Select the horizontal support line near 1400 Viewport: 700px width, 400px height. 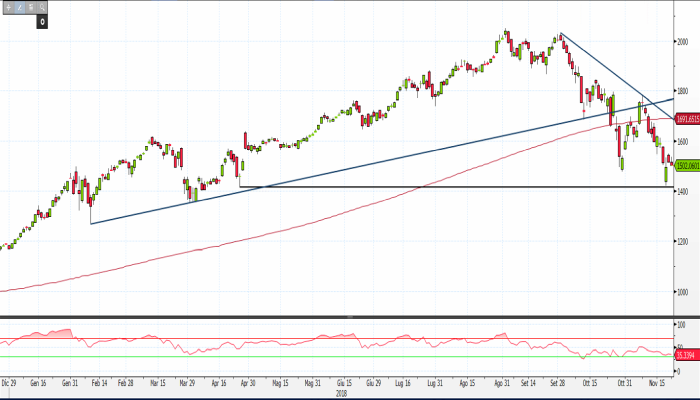coord(450,187)
